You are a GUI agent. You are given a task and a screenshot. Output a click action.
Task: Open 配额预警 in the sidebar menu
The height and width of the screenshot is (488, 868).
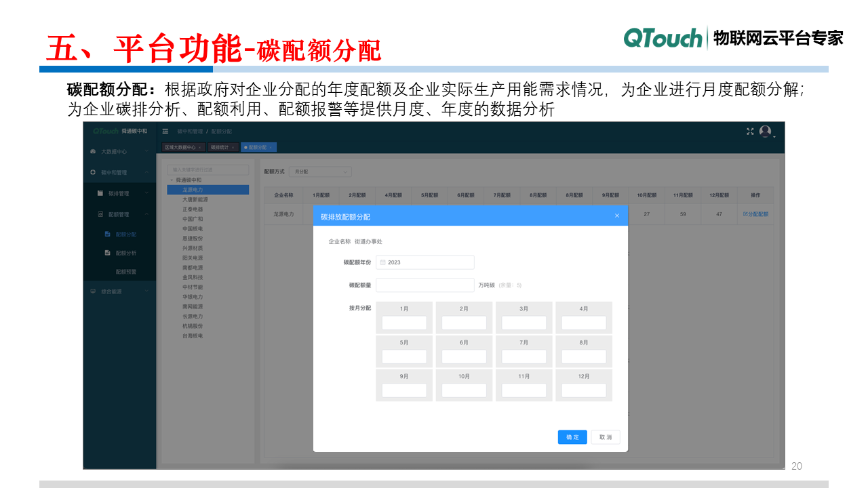click(125, 272)
